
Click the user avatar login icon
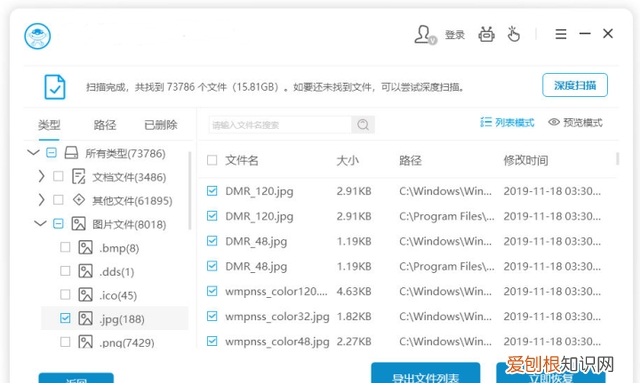425,35
